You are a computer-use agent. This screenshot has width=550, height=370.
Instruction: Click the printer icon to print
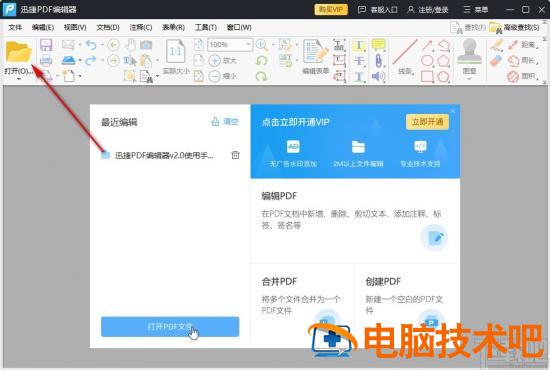46,60
